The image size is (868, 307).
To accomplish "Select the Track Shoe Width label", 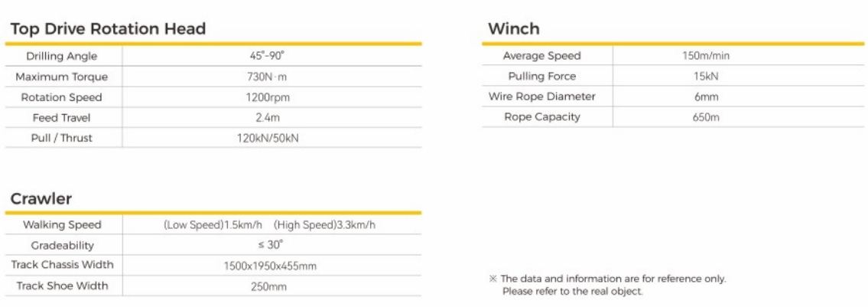I will pyautogui.click(x=62, y=286).
